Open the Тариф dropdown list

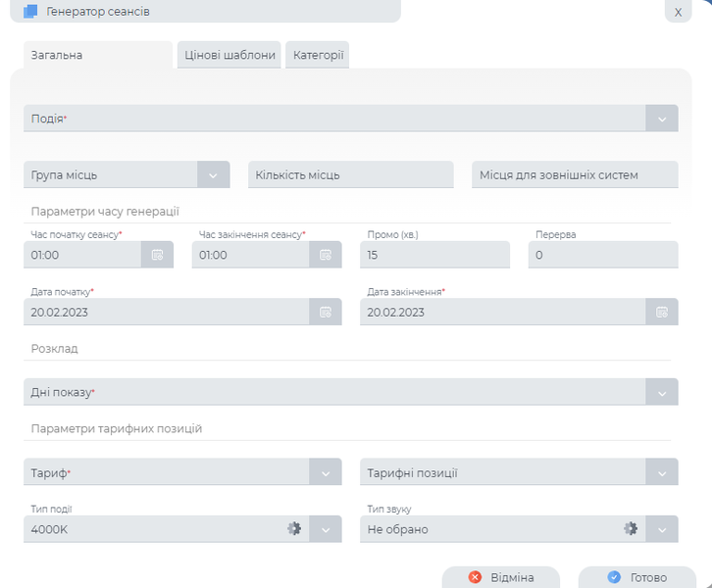[x=326, y=472]
